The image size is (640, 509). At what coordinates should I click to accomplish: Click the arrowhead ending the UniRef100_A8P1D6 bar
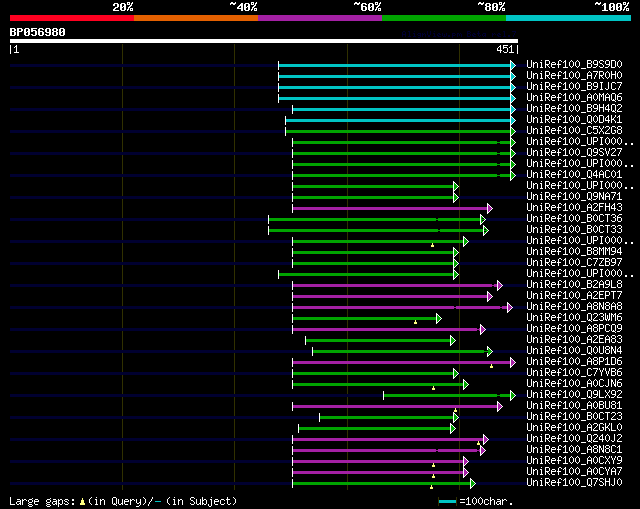click(x=513, y=362)
